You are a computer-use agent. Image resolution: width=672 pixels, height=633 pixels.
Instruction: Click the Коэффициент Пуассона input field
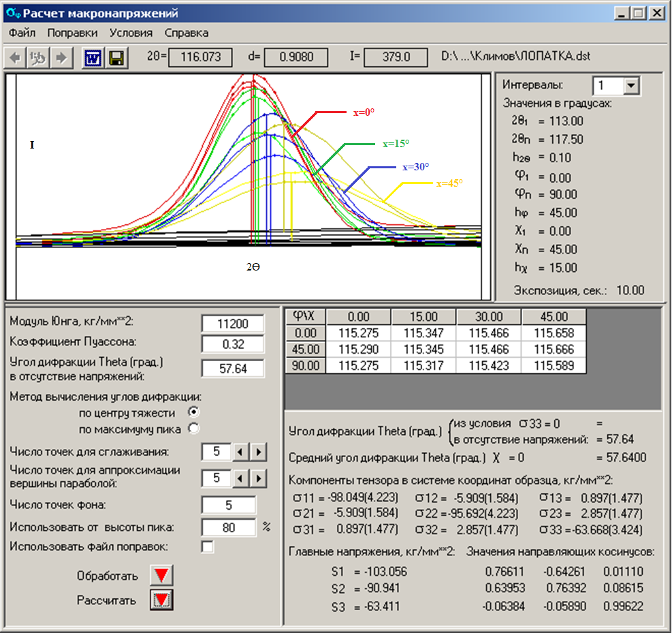pyautogui.click(x=232, y=344)
